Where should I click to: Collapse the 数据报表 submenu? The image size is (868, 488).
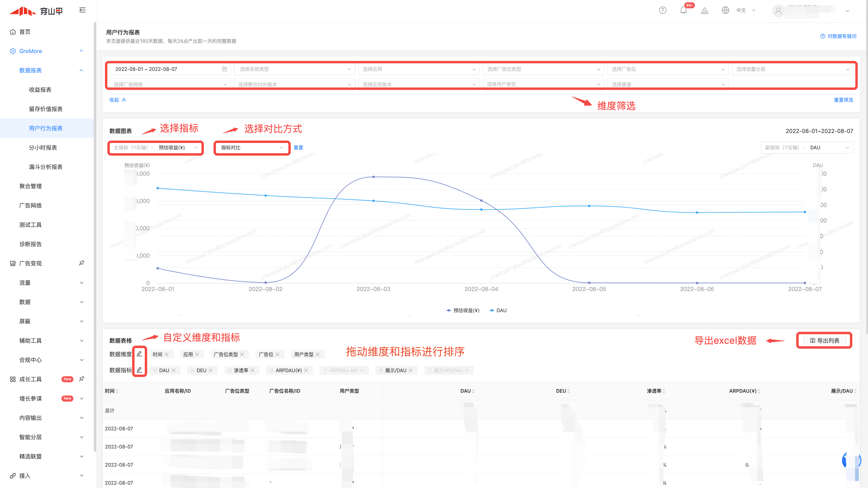click(81, 70)
